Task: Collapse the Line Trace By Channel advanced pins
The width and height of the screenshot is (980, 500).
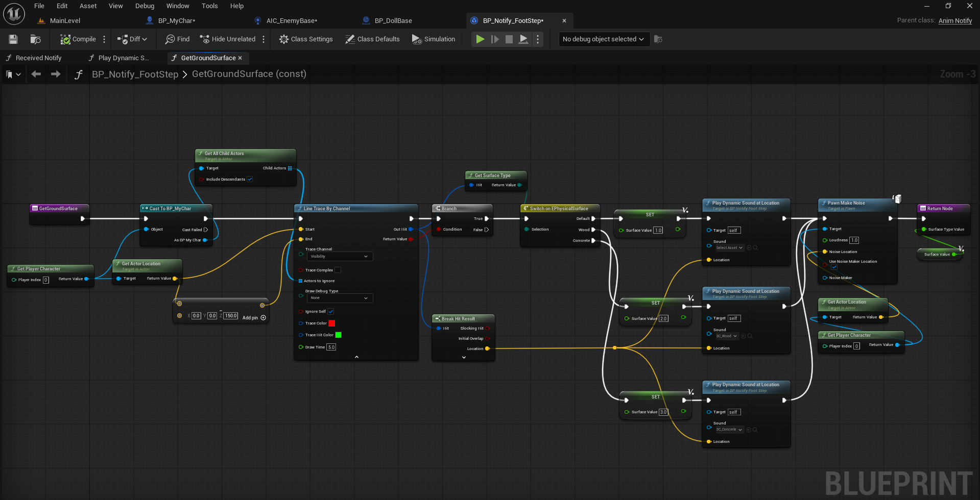Action: coord(356,357)
